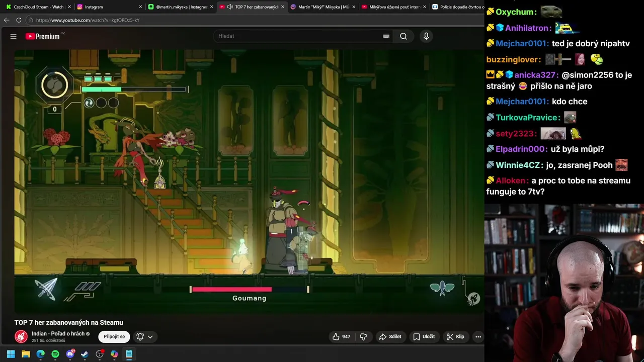Open on-screen keyboard icon in search box
Screen dimensions: 644x362
386,36
